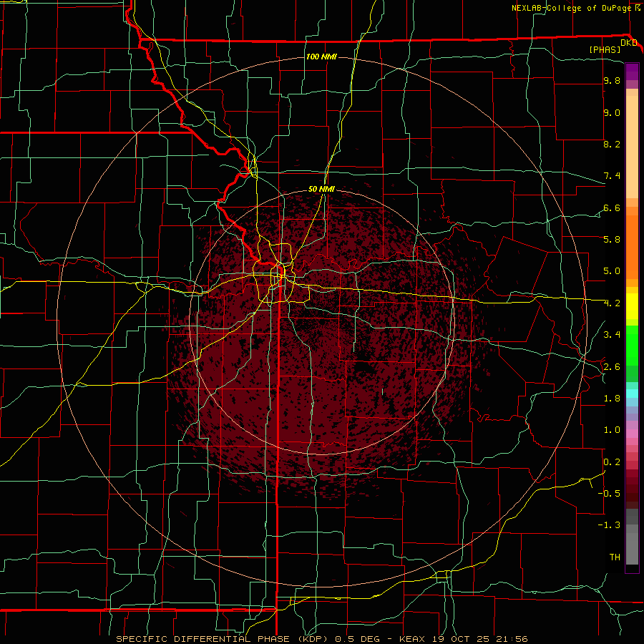Viewport: 644px width, 644px height.
Task: Click the -0.5 value on the color scale
Action: click(609, 493)
